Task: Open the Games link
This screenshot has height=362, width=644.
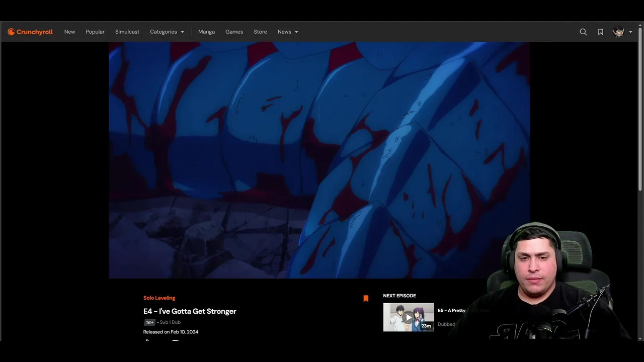Action: pyautogui.click(x=234, y=32)
